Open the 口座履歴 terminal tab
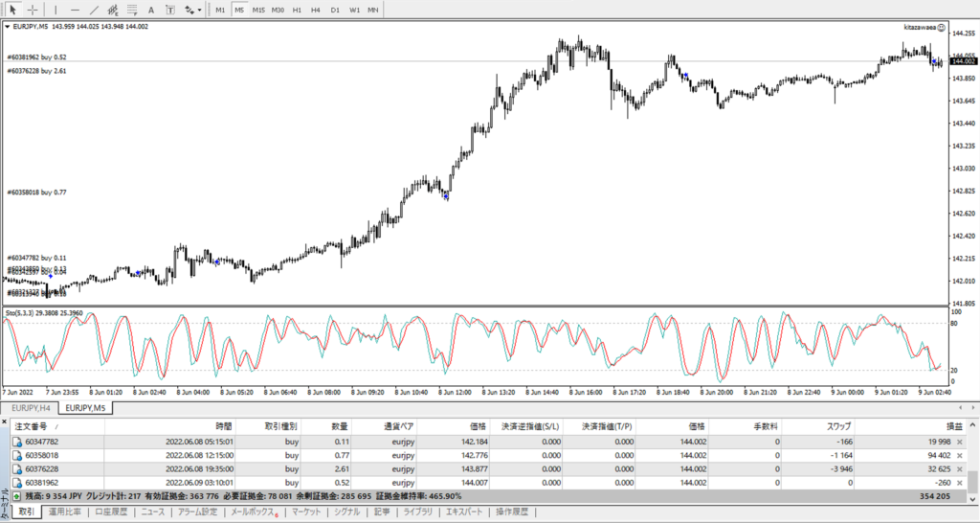Viewport: 980px width, 523px height. [x=112, y=512]
